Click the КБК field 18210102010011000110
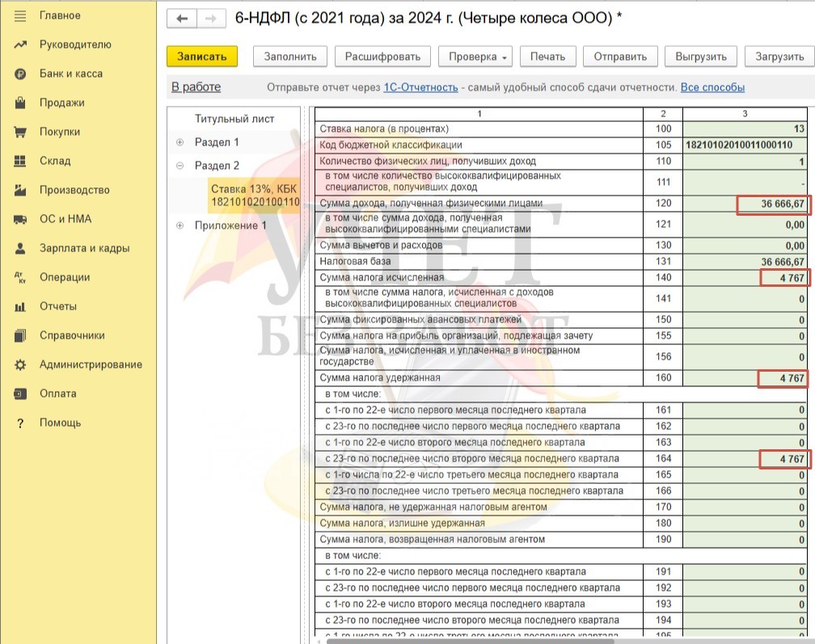Viewport: 815px width, 644px height. (x=745, y=145)
